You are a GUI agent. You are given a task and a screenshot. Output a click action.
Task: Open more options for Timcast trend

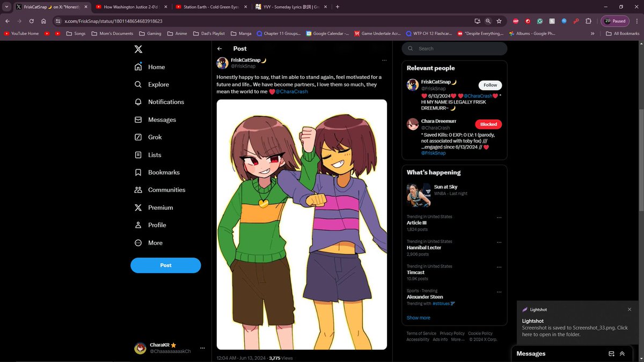tap(499, 267)
